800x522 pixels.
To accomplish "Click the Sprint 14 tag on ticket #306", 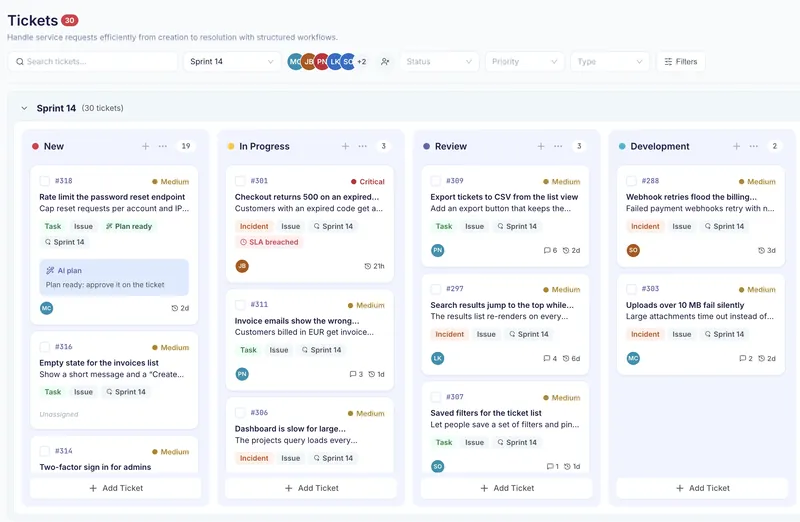I will tap(333, 458).
